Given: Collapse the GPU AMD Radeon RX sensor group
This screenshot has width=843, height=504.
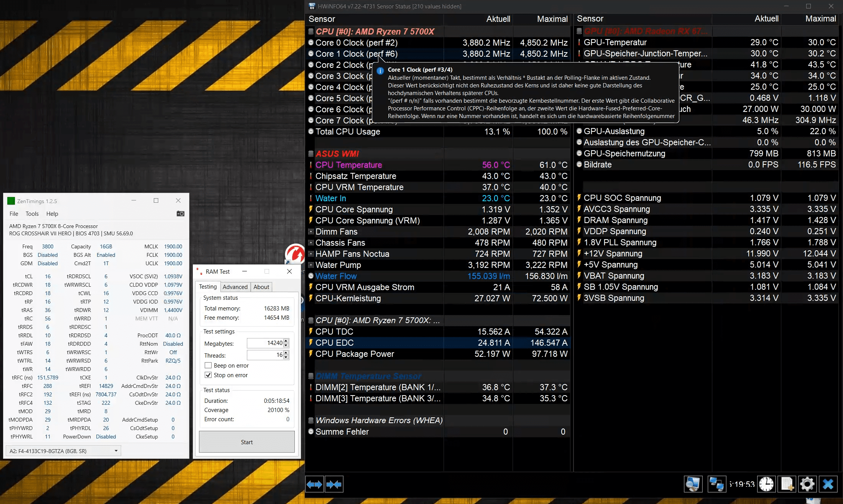Looking at the screenshot, I should click(579, 31).
